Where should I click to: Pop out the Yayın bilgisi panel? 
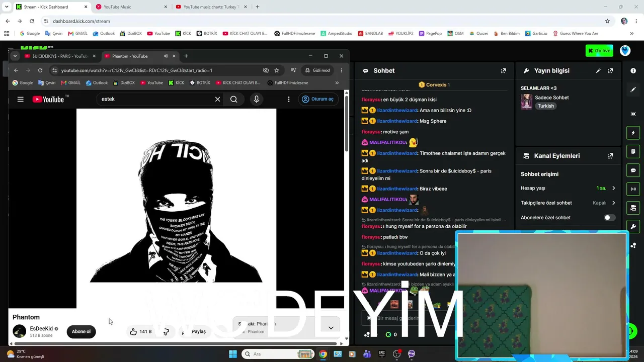point(610,71)
